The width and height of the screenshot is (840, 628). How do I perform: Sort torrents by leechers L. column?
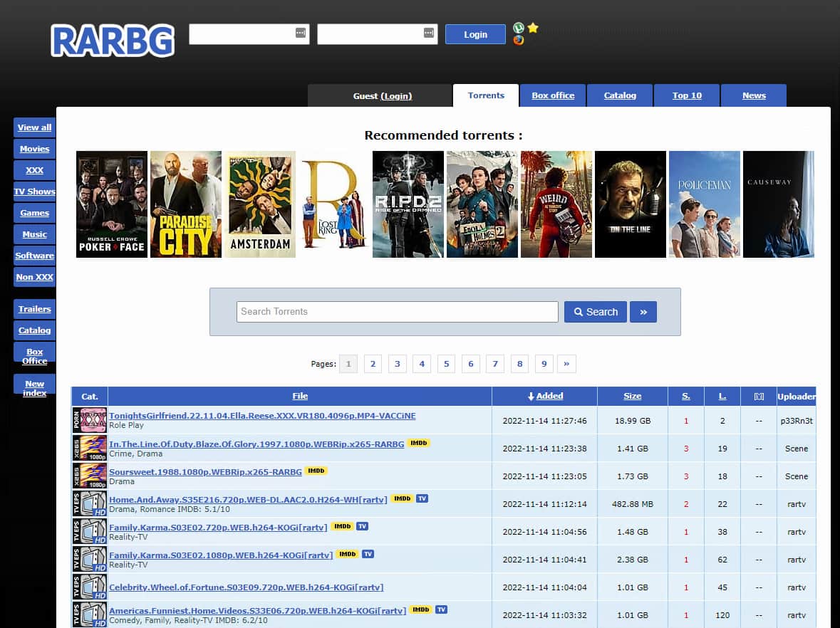(x=722, y=396)
